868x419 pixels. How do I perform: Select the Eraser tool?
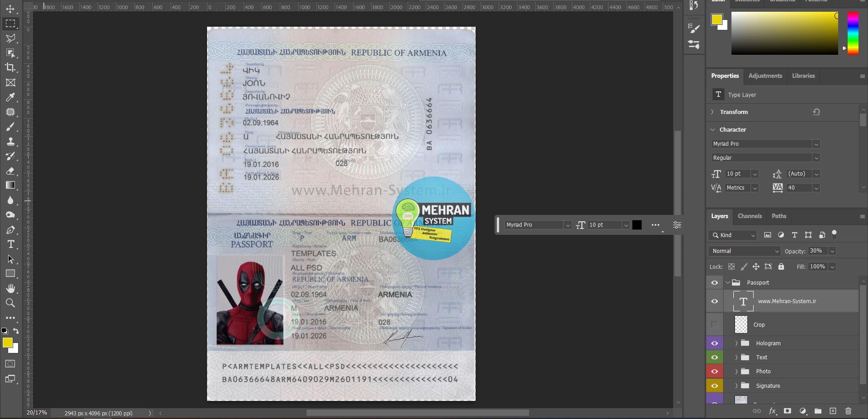click(x=10, y=171)
